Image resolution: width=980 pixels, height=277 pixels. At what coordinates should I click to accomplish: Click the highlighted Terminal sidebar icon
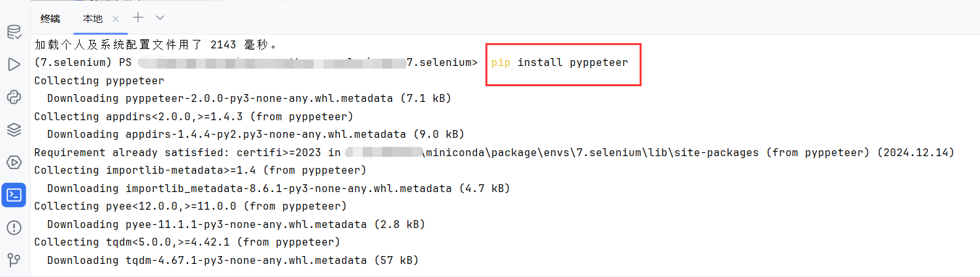pyautogui.click(x=14, y=195)
